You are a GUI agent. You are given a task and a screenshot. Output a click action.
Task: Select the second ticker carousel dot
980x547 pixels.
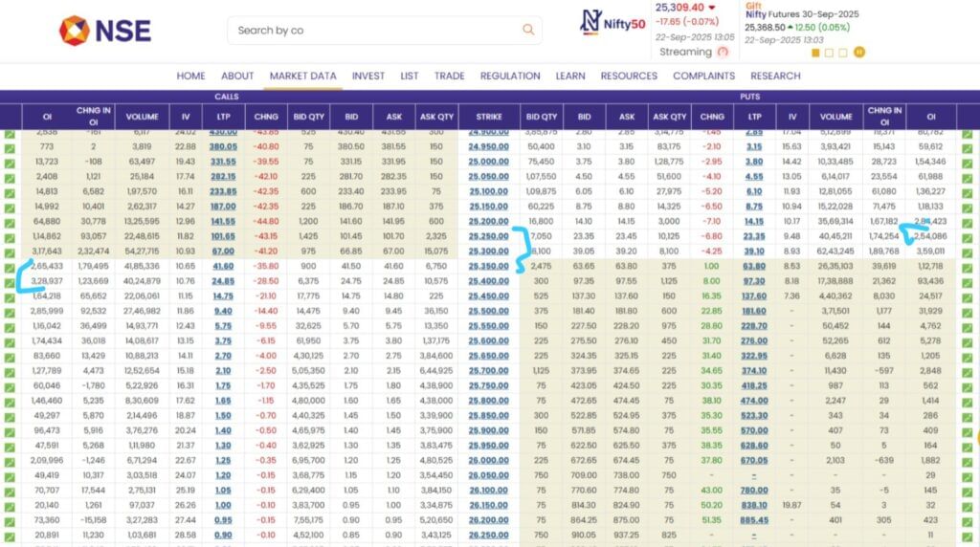point(829,53)
